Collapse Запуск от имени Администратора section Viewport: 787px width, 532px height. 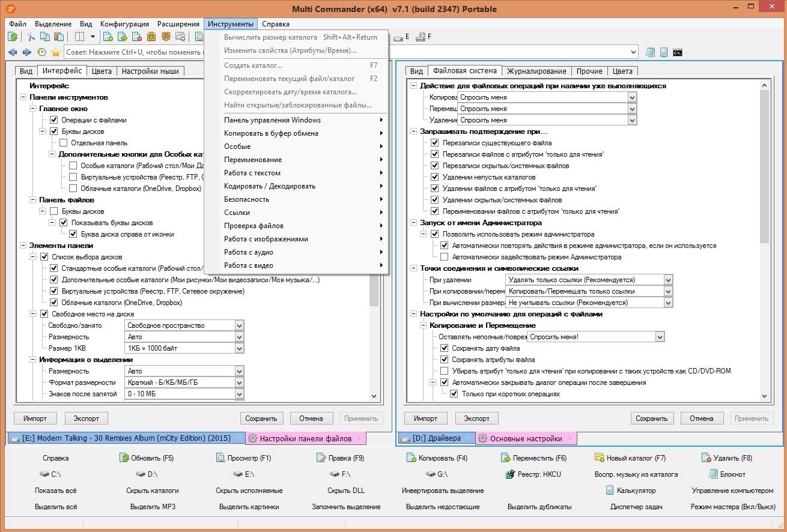click(413, 223)
